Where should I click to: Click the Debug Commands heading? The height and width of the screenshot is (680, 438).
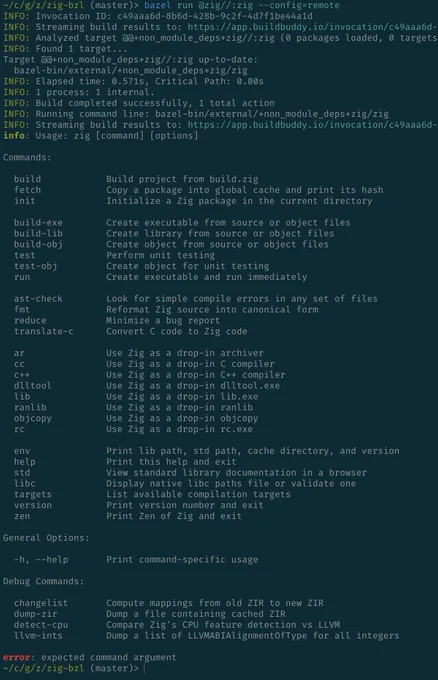point(43,581)
